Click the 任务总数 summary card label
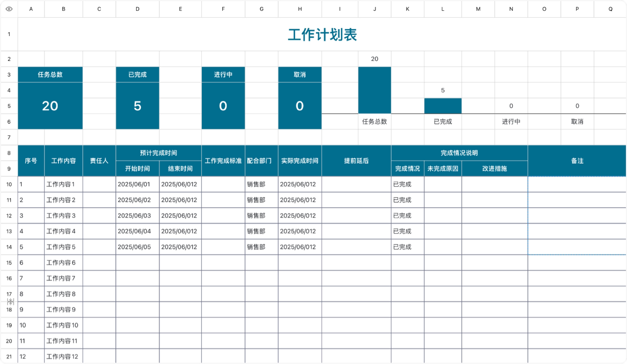 pyautogui.click(x=50, y=75)
